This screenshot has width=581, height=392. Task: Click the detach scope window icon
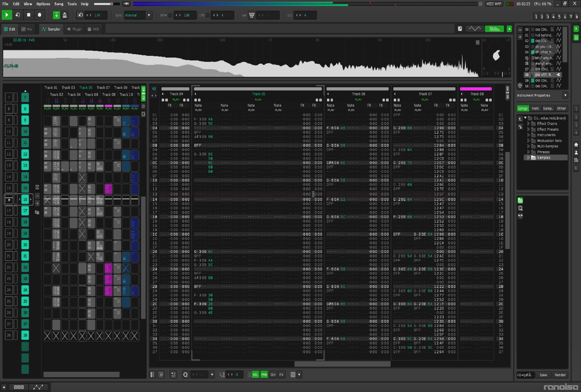(460, 29)
